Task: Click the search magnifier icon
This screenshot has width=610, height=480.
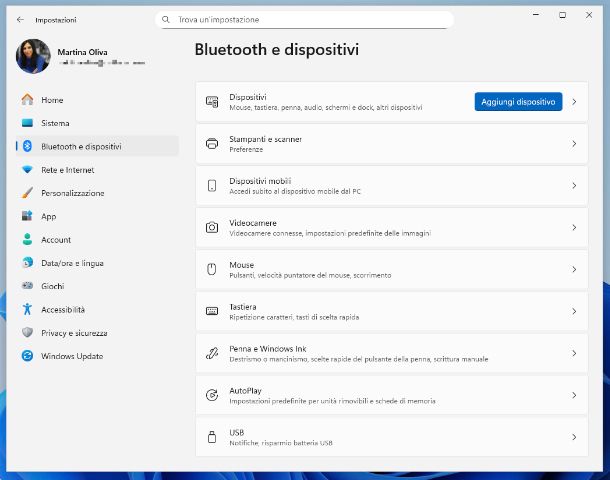Action: pyautogui.click(x=166, y=19)
